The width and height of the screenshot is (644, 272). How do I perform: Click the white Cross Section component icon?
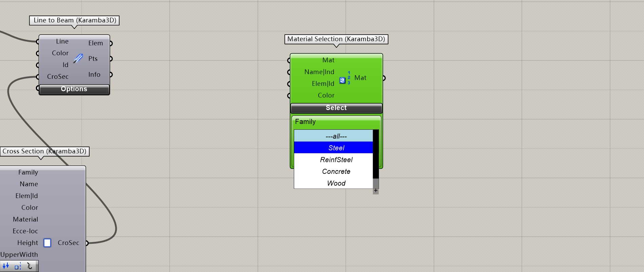[48, 243]
